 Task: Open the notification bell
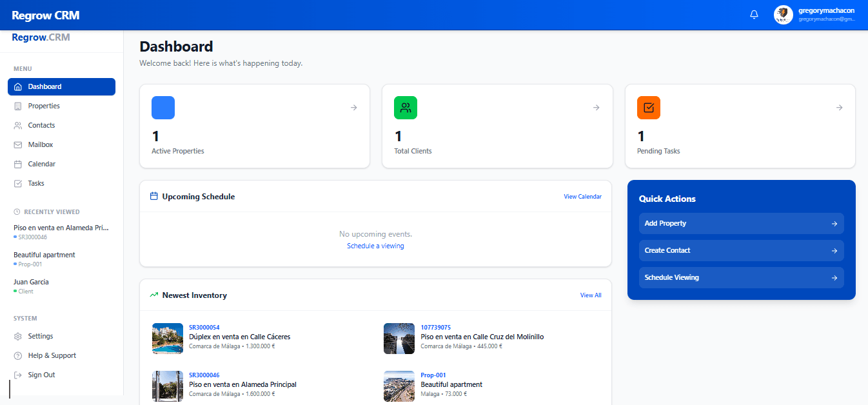(754, 14)
